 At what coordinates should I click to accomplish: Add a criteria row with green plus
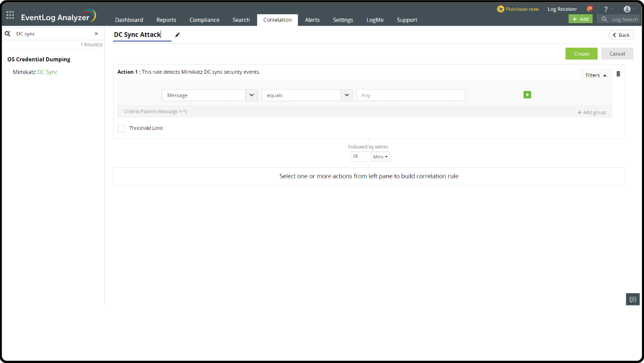click(x=527, y=95)
